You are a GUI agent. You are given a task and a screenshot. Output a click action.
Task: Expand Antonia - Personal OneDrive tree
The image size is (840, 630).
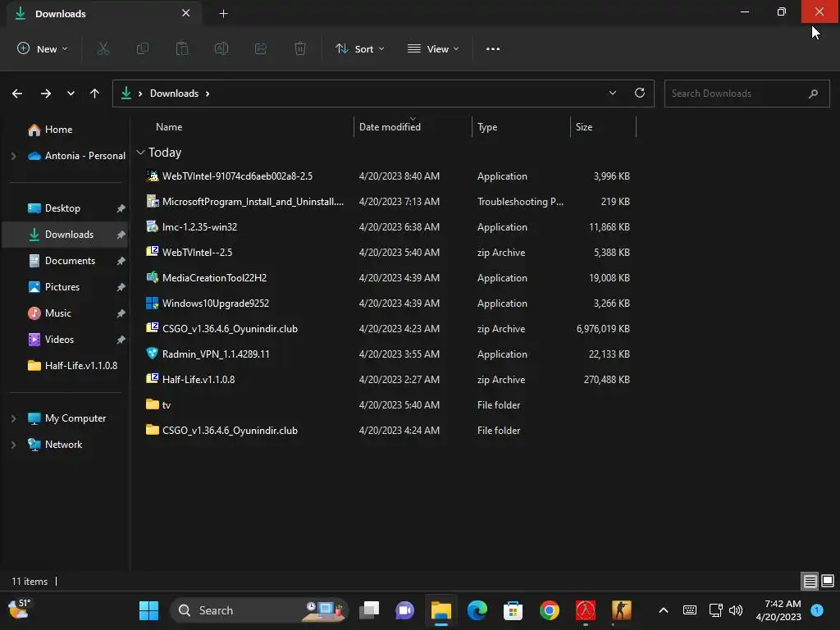(14, 156)
